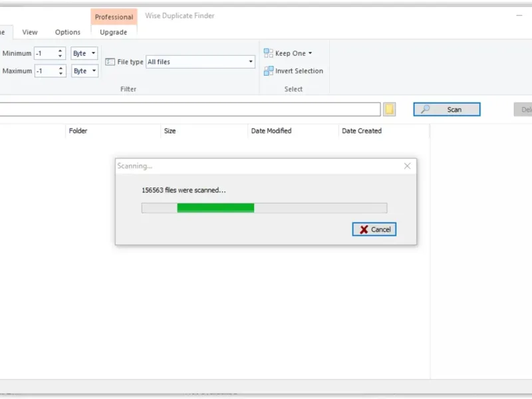Click the Filter group label
This screenshot has height=399, width=532.
tap(128, 89)
